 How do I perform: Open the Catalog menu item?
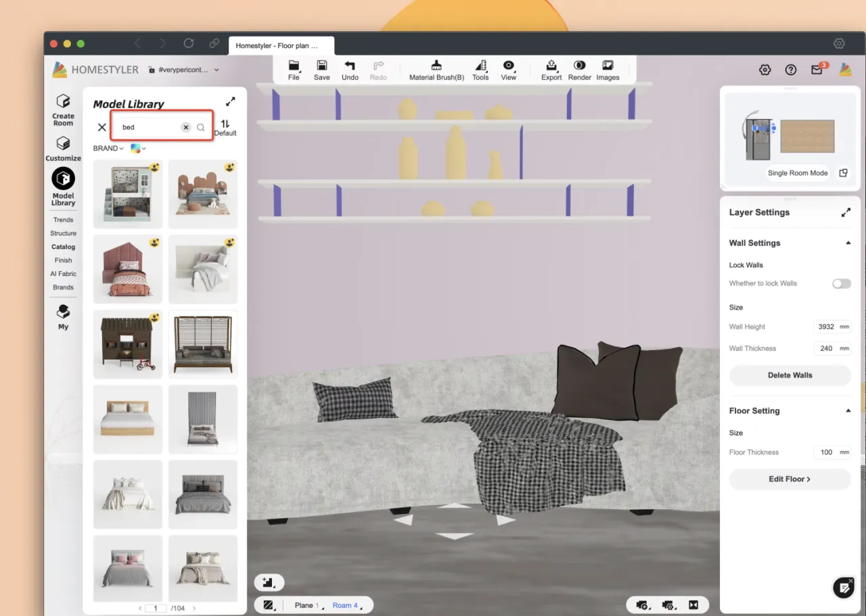[63, 247]
